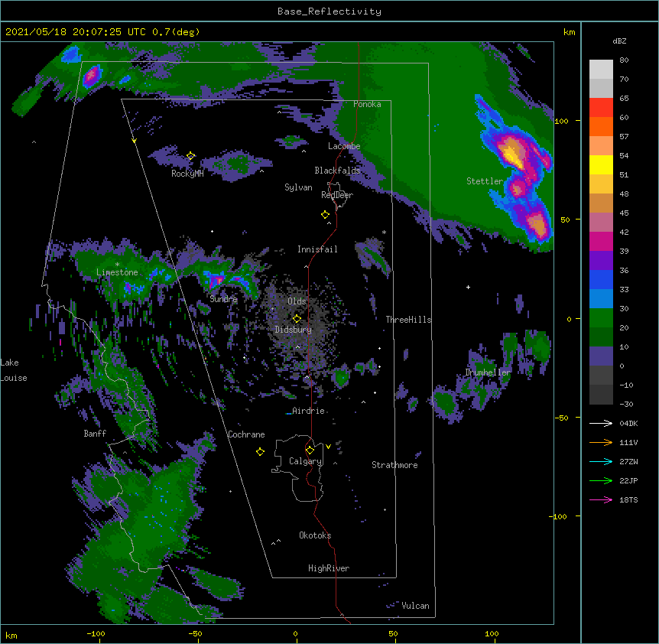
Task: Select the yellow diamond marker between Olds and Didsbury
Action: click(297, 318)
